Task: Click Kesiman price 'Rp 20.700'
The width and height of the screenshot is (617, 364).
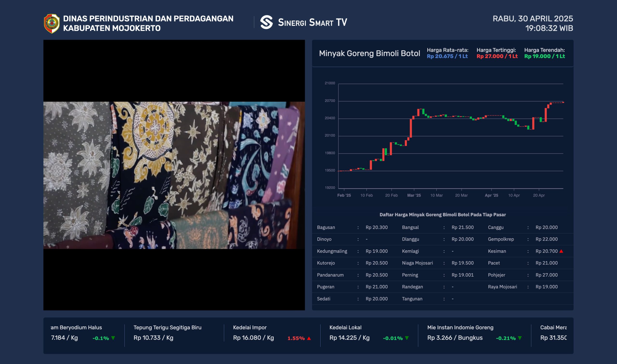Action: coord(547,251)
